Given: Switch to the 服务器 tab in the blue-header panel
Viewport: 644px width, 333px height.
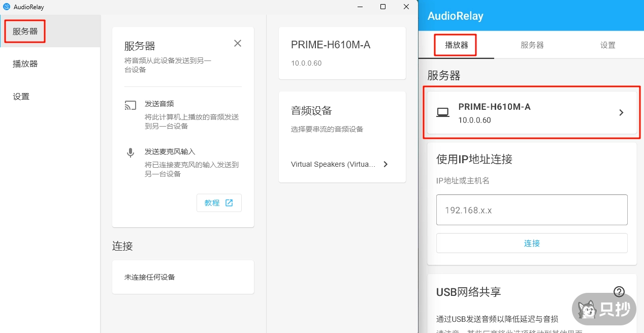Looking at the screenshot, I should click(x=532, y=45).
